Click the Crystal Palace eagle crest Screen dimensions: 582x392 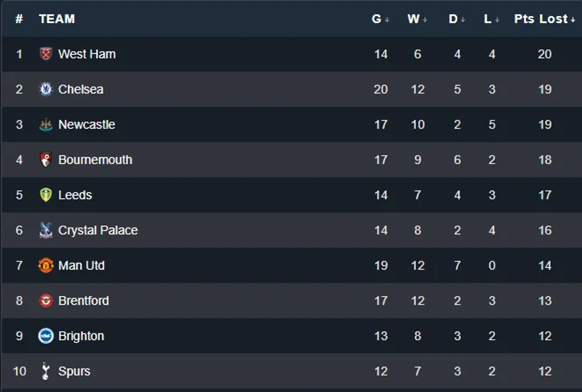point(46,230)
